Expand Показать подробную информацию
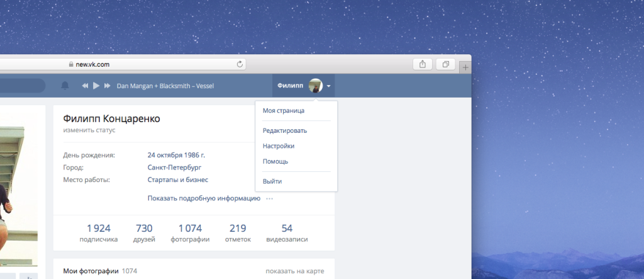Image resolution: width=644 pixels, height=279 pixels. click(204, 198)
